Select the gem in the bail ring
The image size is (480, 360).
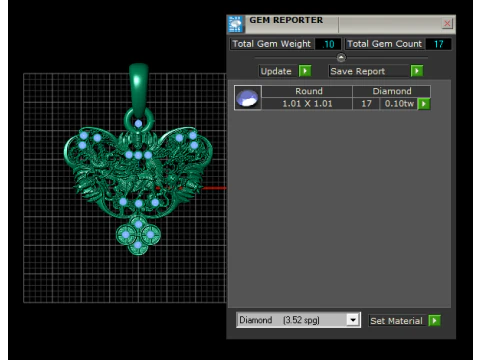coord(138,124)
